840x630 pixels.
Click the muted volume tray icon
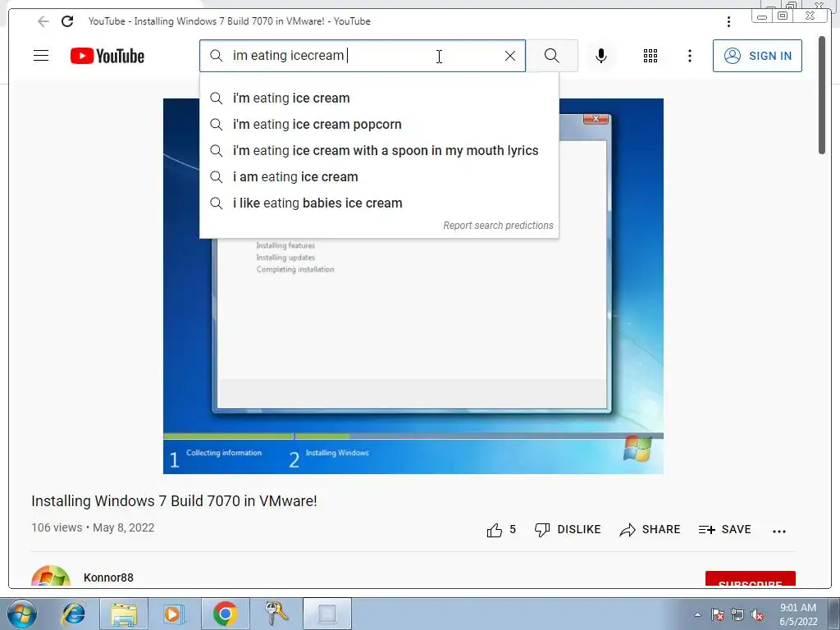(757, 614)
